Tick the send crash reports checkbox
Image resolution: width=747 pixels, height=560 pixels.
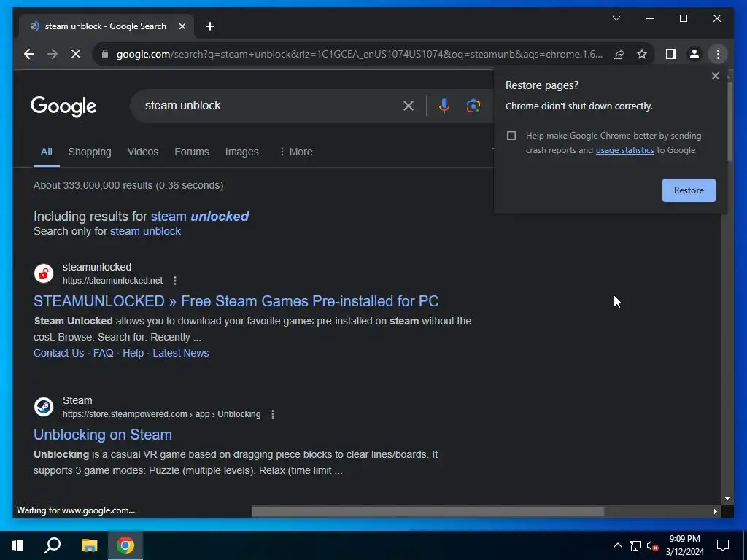(x=511, y=136)
